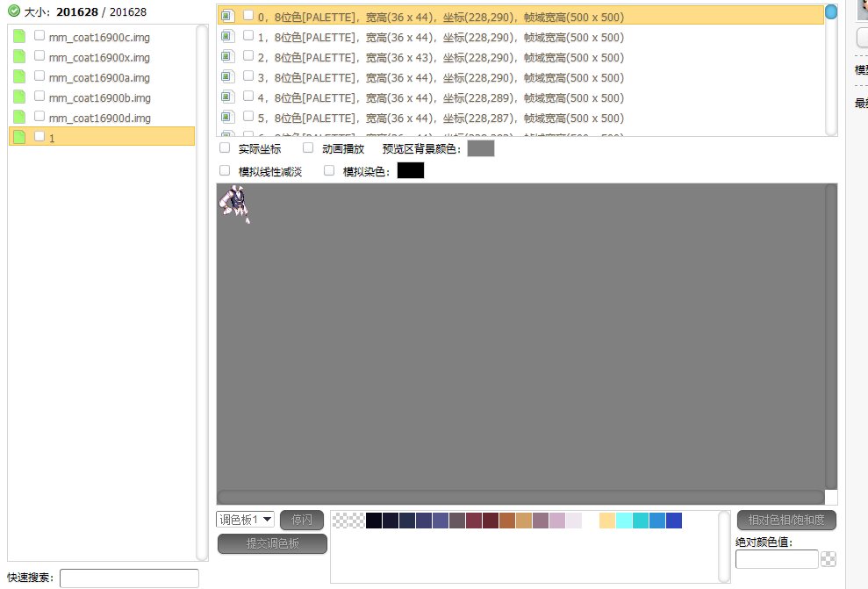Click the checkered picker icon beside 绝对颜色值 field
Image resolution: width=868 pixels, height=589 pixels.
tap(828, 559)
